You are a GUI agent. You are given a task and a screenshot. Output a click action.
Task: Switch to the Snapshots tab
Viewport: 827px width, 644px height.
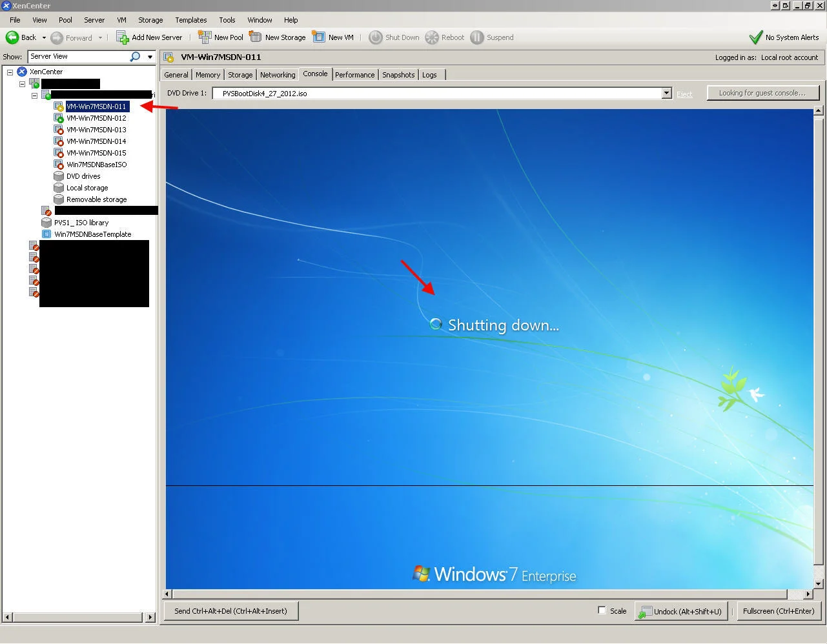point(398,75)
